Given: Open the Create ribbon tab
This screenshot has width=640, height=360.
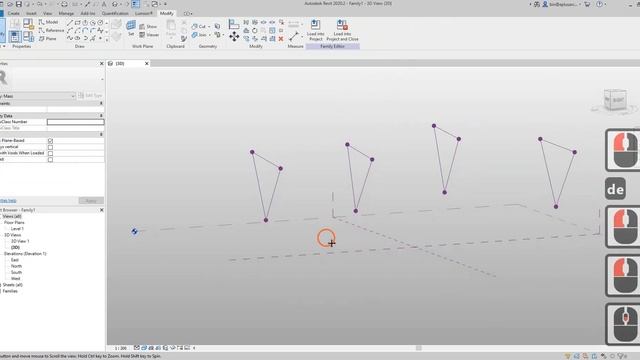Looking at the screenshot, I should pos(13,13).
